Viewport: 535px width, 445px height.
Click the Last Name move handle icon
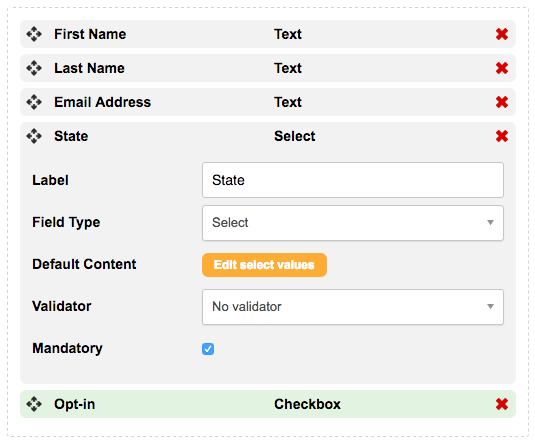(x=34, y=68)
